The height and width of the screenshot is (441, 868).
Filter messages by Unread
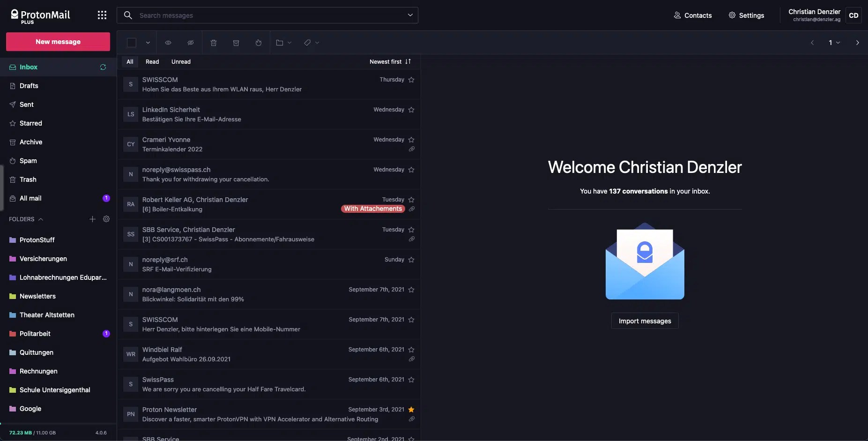pyautogui.click(x=181, y=61)
